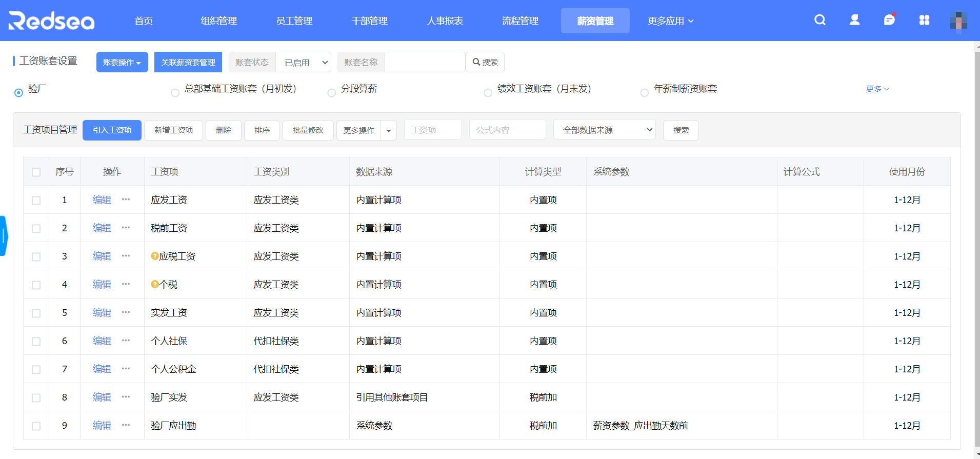Screen dimensions: 980x459
Task: Open the chat messages icon with red dot
Action: 889,20
